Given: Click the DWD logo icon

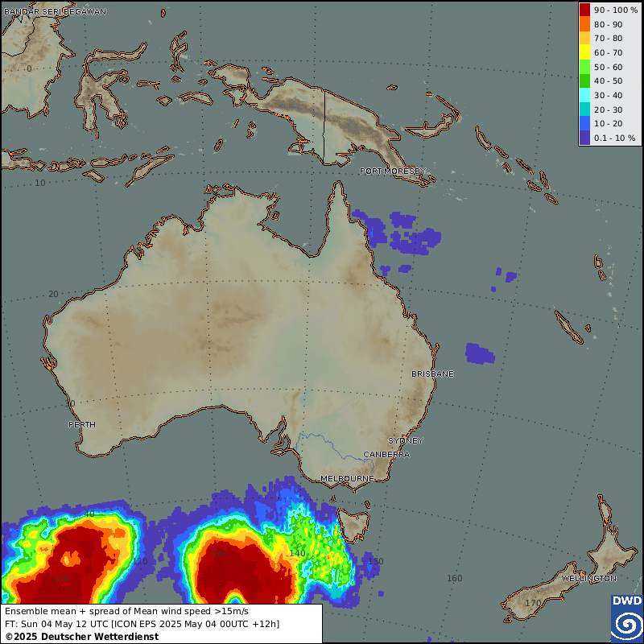Looking at the screenshot, I should (627, 619).
